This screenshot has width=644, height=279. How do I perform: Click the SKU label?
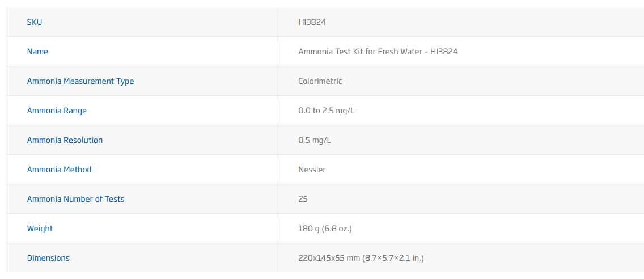pyautogui.click(x=35, y=22)
